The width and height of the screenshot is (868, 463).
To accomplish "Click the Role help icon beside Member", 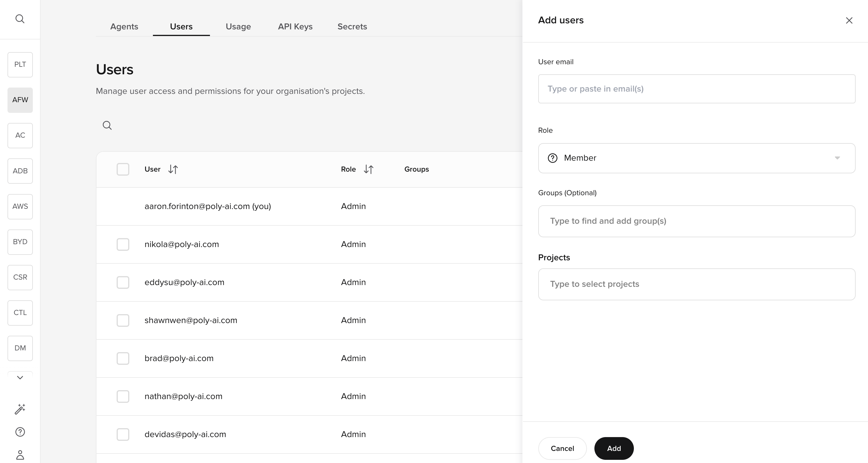I will coord(552,158).
